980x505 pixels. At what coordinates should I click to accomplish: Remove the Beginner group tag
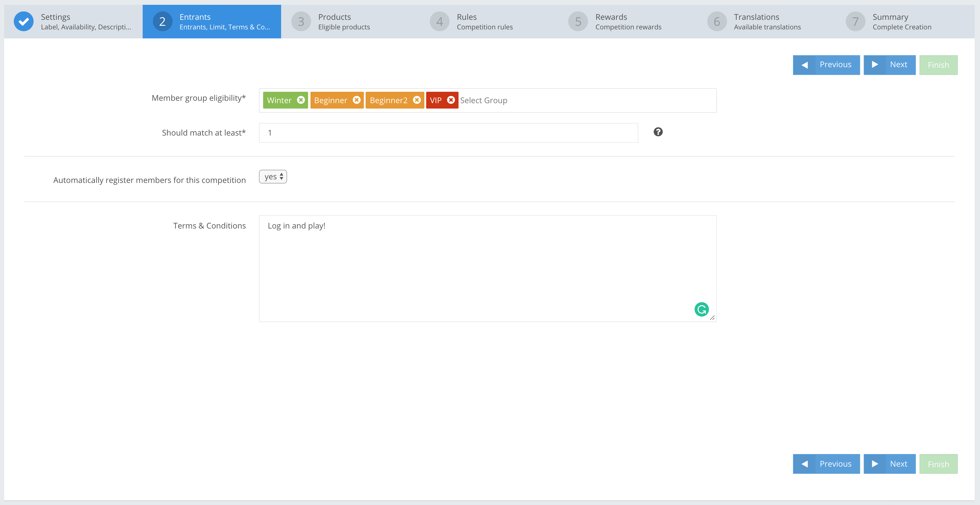(x=356, y=100)
